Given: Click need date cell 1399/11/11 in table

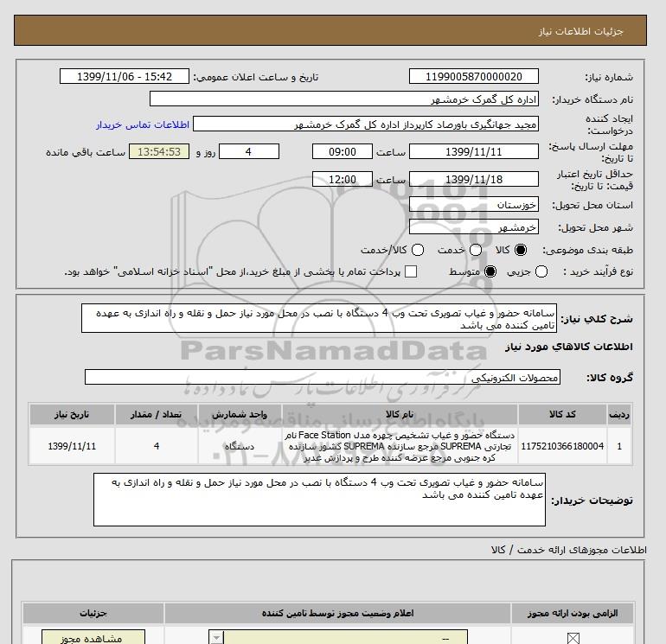Looking at the screenshot, I should pos(72,446).
